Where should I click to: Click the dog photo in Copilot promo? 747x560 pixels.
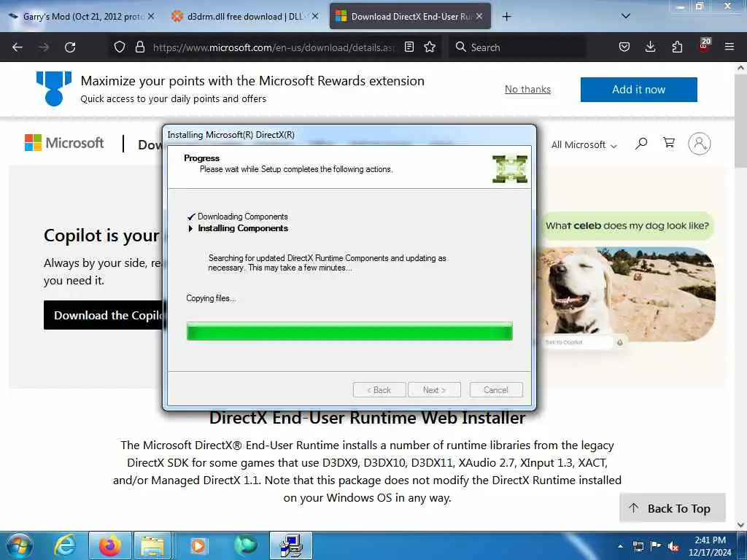click(x=626, y=294)
